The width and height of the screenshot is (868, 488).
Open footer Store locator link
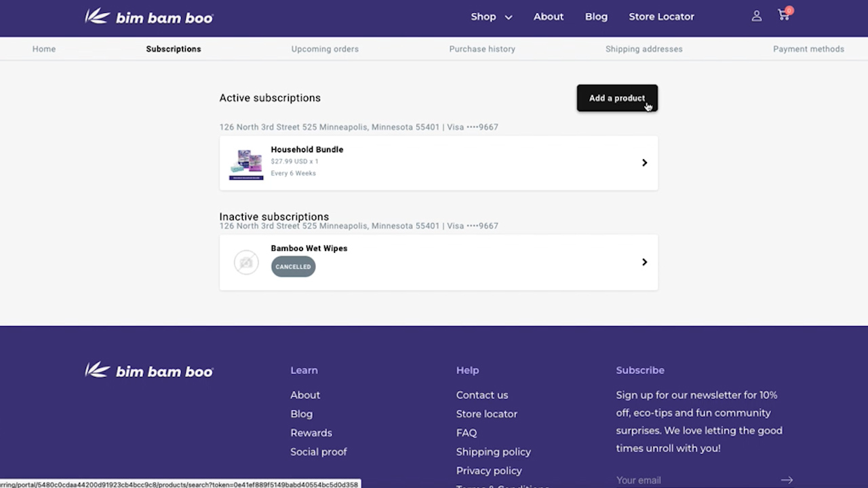click(x=487, y=414)
